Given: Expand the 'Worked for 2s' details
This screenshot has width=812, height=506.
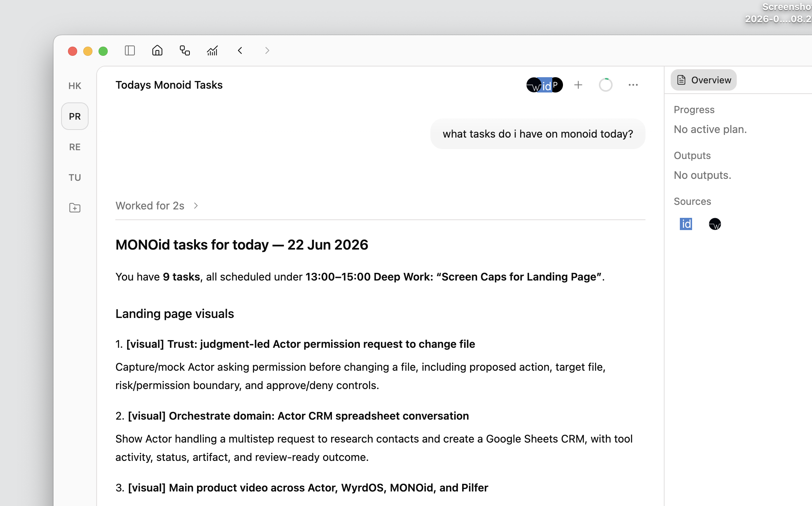Looking at the screenshot, I should coord(157,206).
